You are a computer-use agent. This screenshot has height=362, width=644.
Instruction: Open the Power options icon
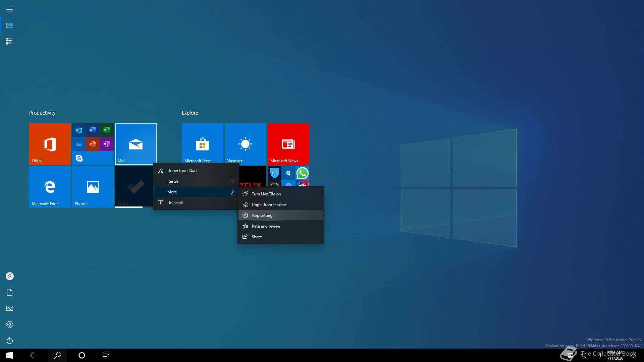coord(10,341)
